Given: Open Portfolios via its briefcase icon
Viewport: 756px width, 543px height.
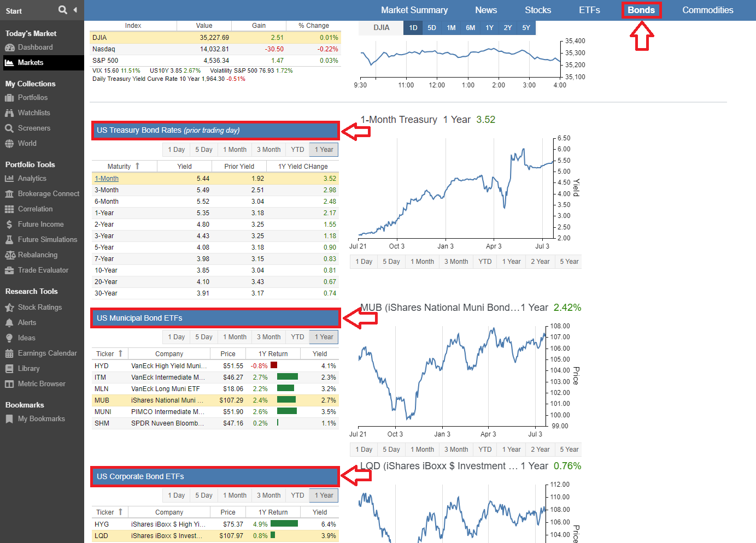Looking at the screenshot, I should click(9, 98).
